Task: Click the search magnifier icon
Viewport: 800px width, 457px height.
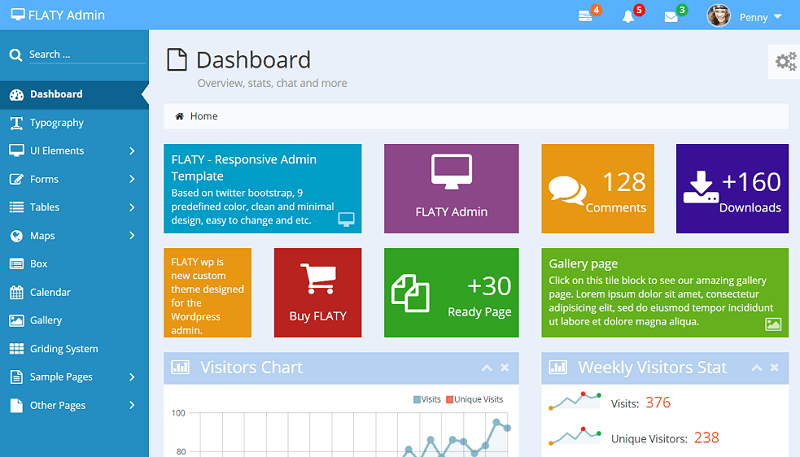Action: [x=16, y=55]
